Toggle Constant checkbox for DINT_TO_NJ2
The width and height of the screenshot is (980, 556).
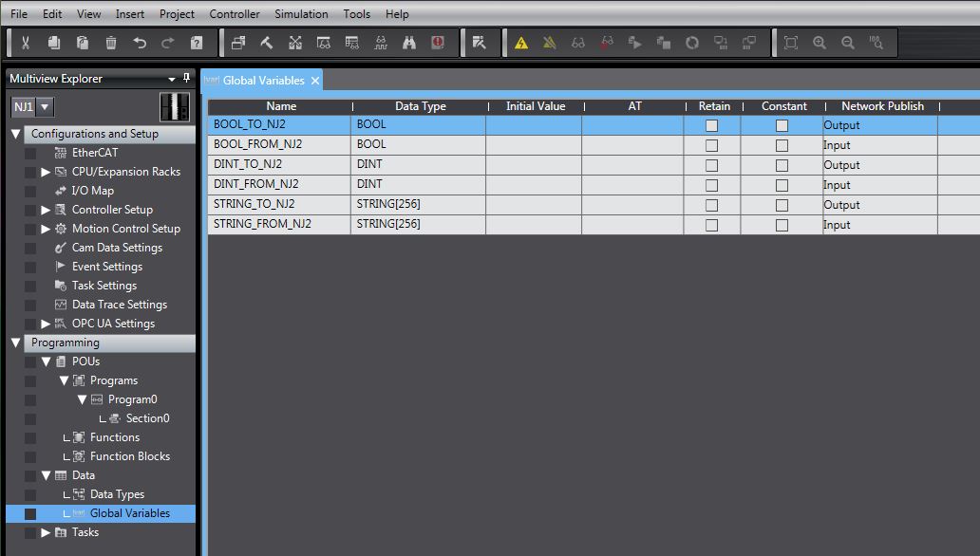point(782,165)
